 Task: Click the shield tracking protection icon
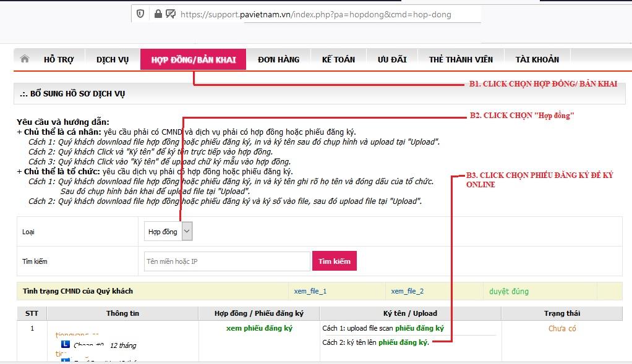pyautogui.click(x=140, y=14)
